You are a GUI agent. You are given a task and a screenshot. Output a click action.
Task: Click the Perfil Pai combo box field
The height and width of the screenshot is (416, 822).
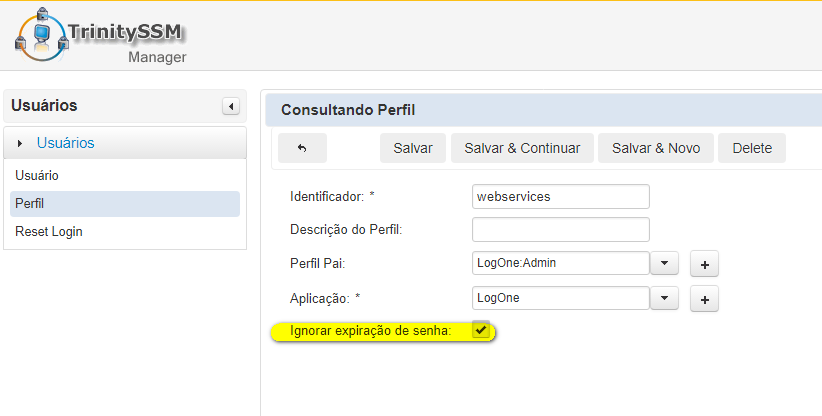tap(560, 264)
